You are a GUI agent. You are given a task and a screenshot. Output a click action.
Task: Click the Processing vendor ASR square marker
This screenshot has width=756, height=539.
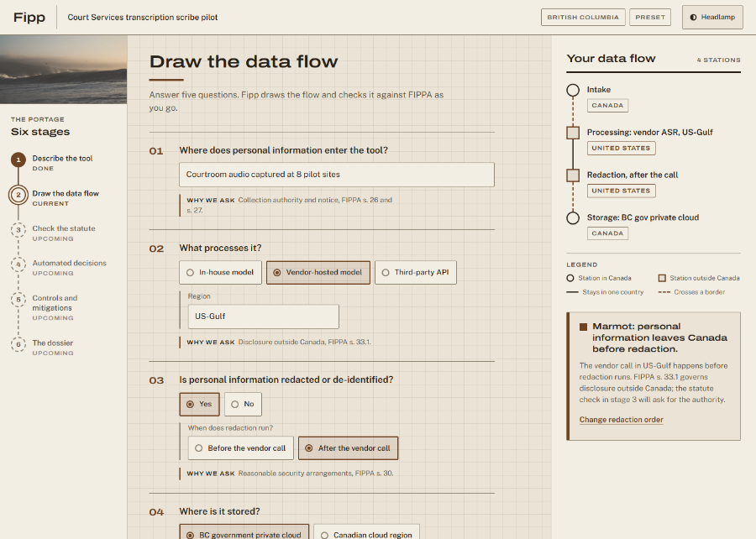[573, 133]
